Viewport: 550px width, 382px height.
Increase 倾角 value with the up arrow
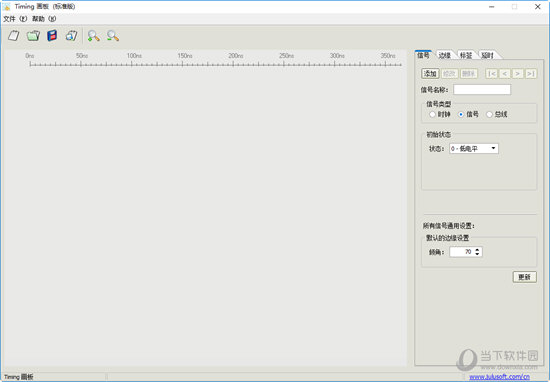pos(477,249)
